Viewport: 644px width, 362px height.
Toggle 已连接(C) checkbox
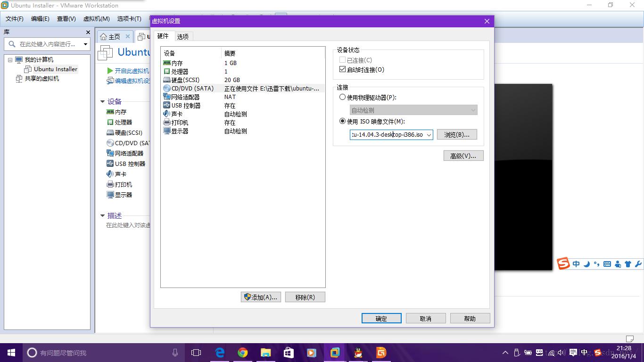(342, 60)
